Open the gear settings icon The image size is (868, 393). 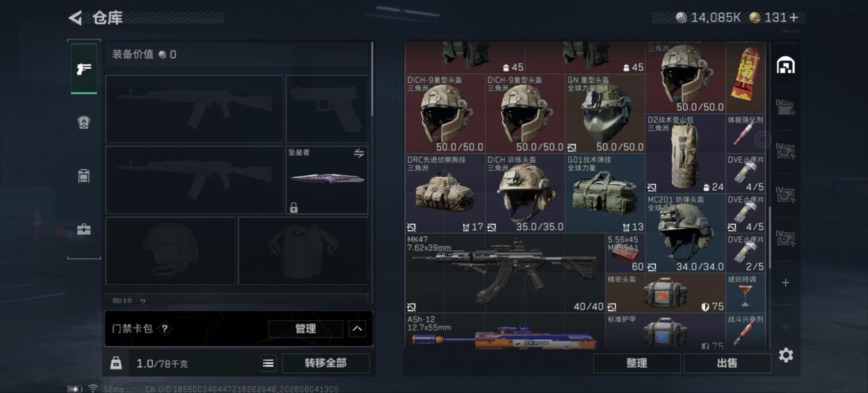coord(786,355)
